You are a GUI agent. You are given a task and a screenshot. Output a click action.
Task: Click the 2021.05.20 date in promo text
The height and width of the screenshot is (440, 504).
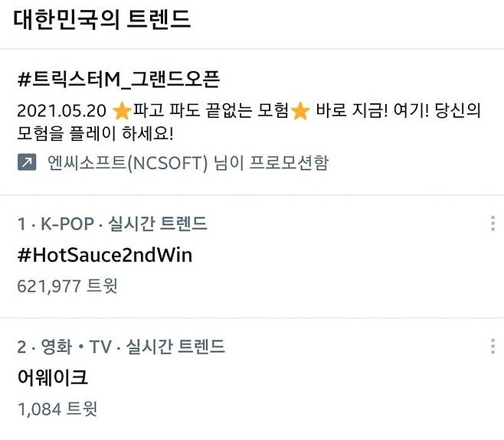click(x=61, y=111)
